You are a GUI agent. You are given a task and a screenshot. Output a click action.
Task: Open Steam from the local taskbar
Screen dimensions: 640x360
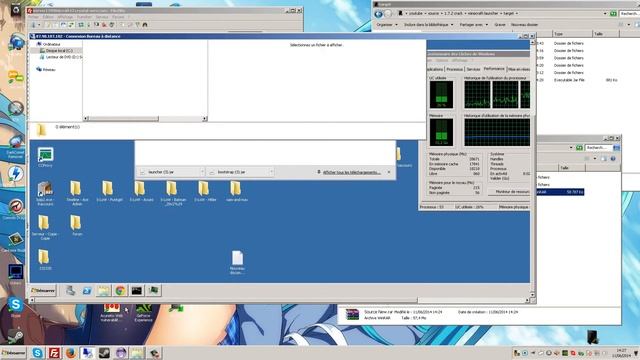(104, 353)
